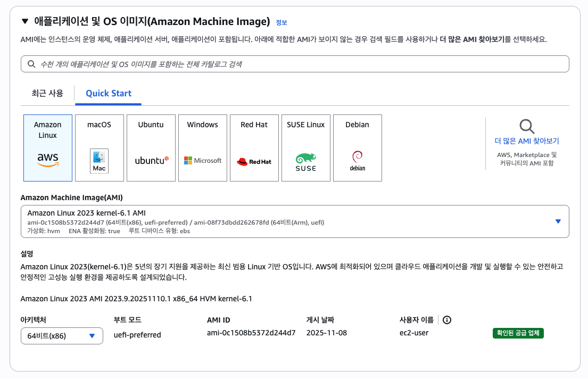
Task: Click the AMI version line 2023.9.20251110.1
Action: [136, 299]
